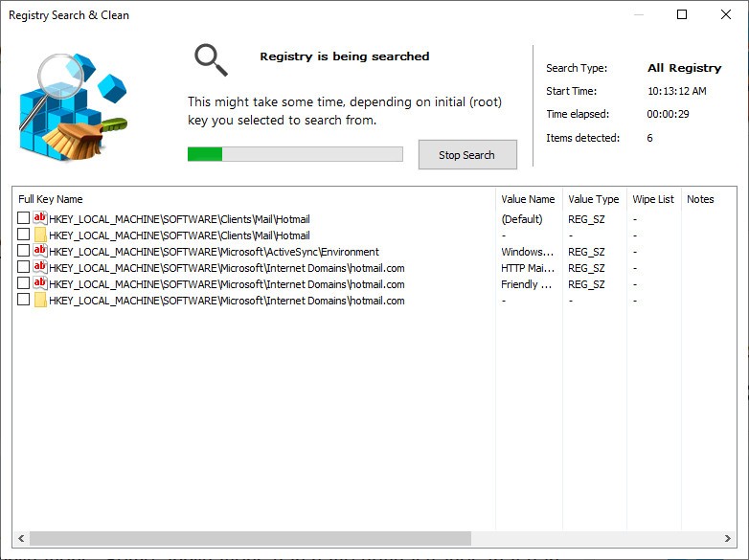
Task: Click the Wipe List column header
Action: 652,199
